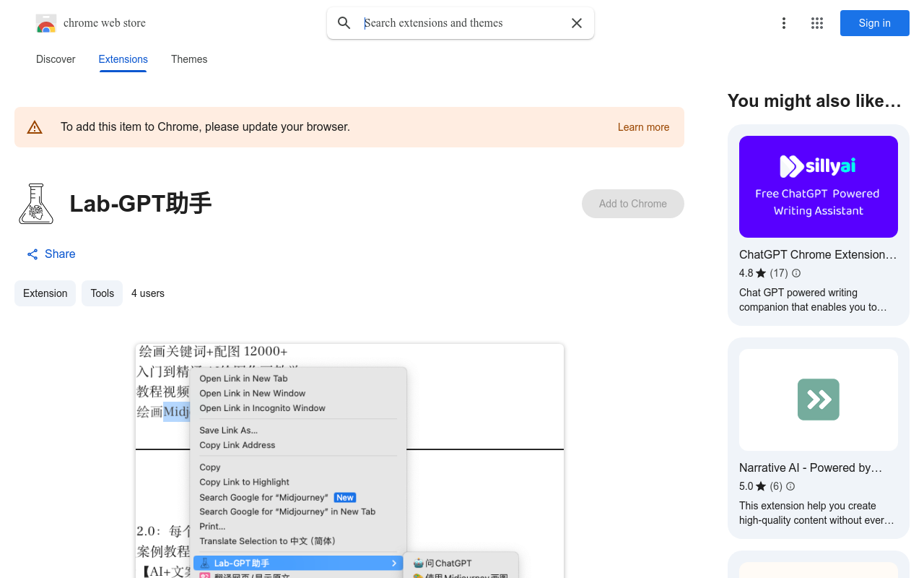This screenshot has width=924, height=578.
Task: Click the Chrome Web Store logo
Action: coord(46,23)
